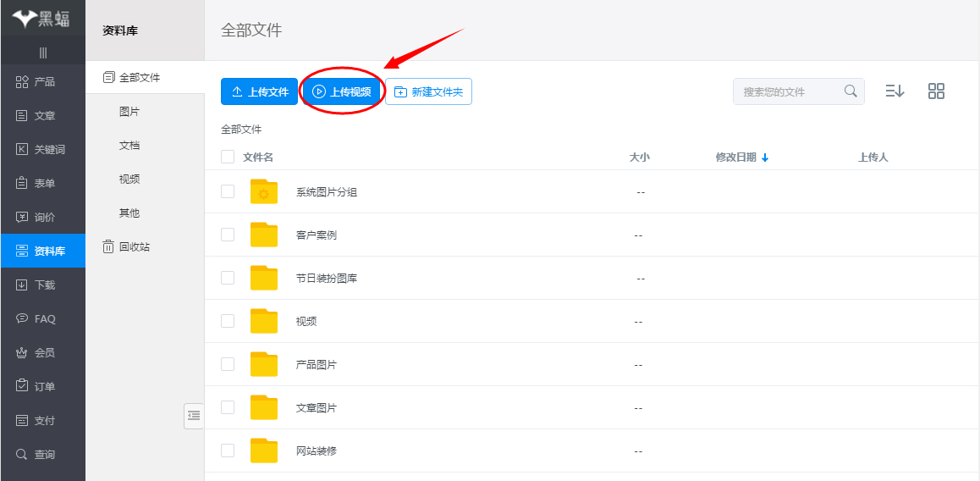Click the 上传视频 button

[342, 91]
